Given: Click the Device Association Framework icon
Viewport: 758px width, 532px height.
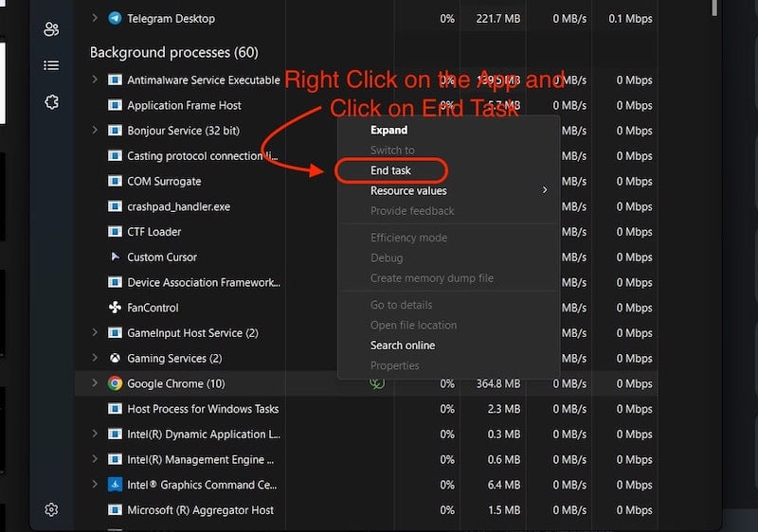Looking at the screenshot, I should (115, 282).
